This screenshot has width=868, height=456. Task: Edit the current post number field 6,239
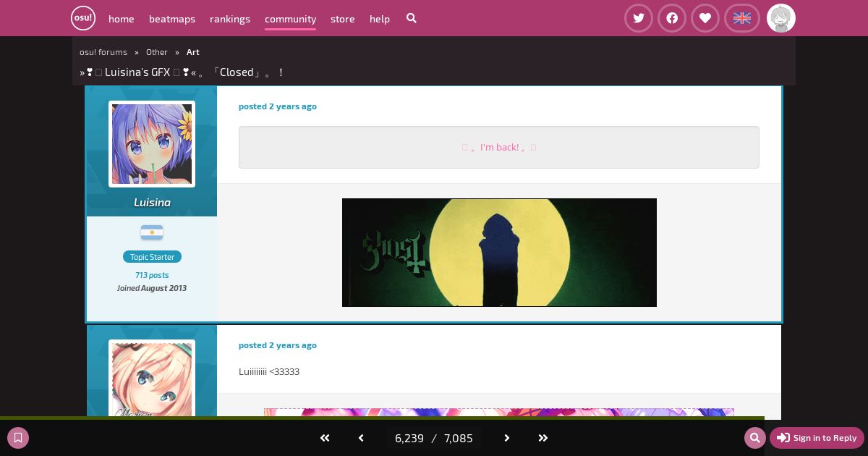point(409,438)
